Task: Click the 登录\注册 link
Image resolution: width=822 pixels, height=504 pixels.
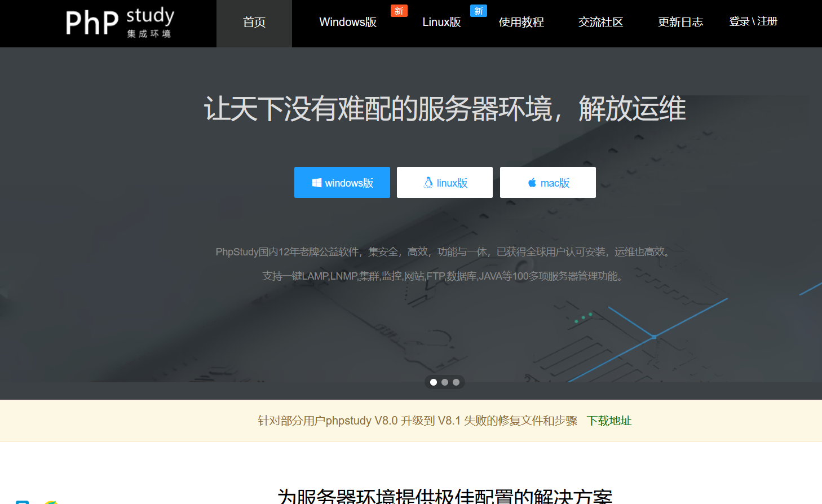Action: pyautogui.click(x=753, y=21)
